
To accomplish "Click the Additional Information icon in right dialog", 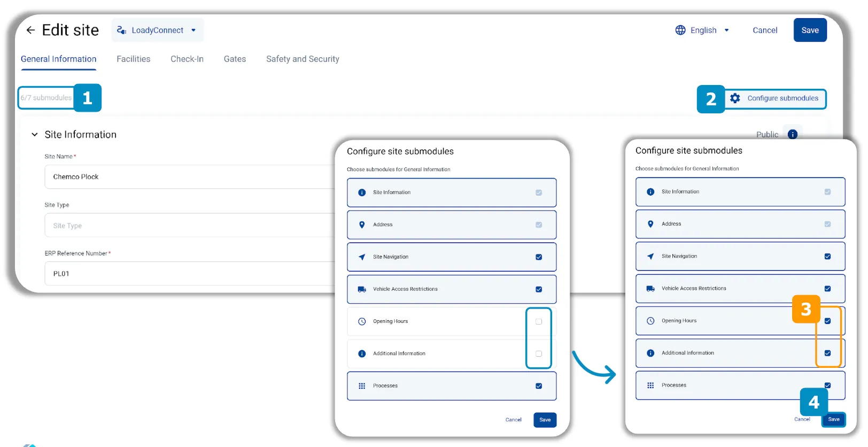I will tap(650, 353).
